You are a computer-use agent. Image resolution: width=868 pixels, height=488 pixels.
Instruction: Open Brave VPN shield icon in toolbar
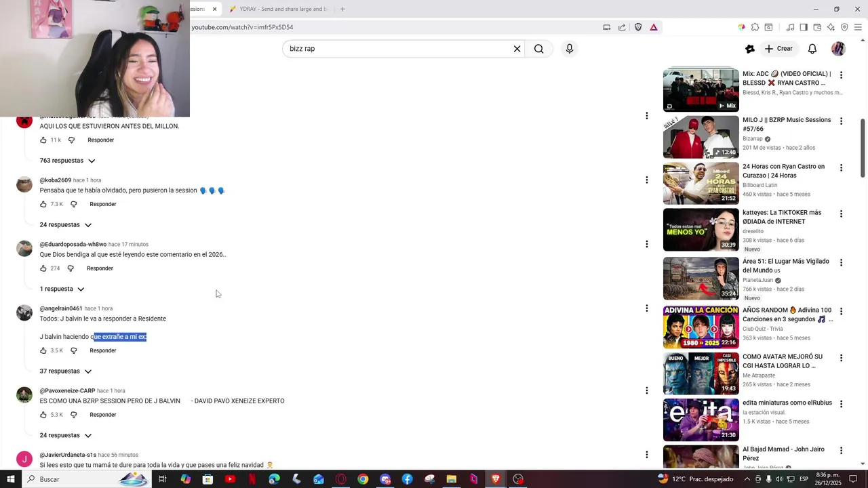[x=844, y=27]
